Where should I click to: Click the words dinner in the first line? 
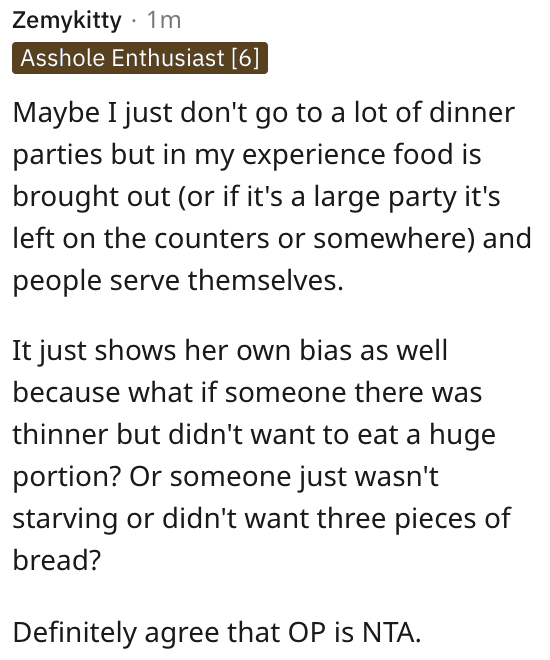tap(472, 112)
